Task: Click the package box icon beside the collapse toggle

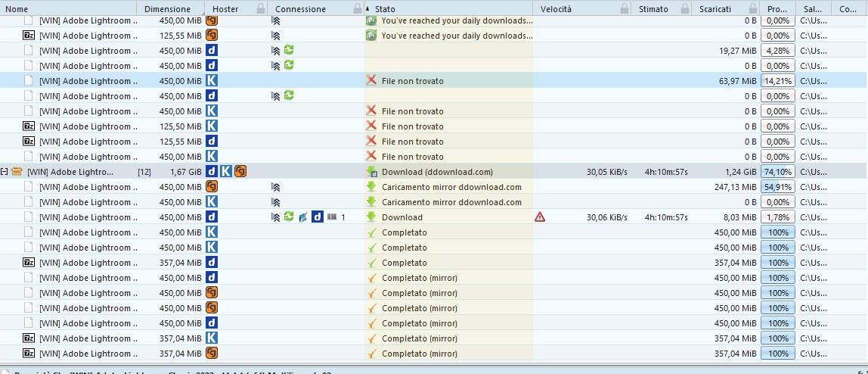Action: [x=15, y=172]
